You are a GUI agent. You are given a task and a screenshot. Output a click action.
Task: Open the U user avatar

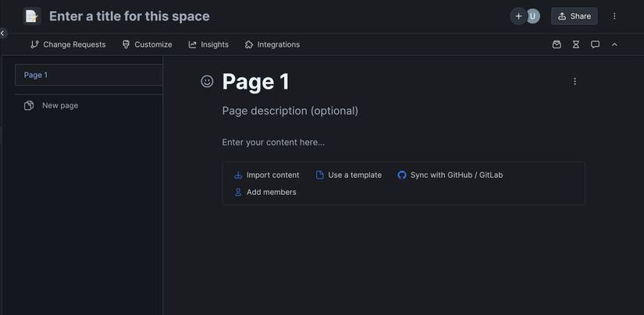(x=533, y=16)
